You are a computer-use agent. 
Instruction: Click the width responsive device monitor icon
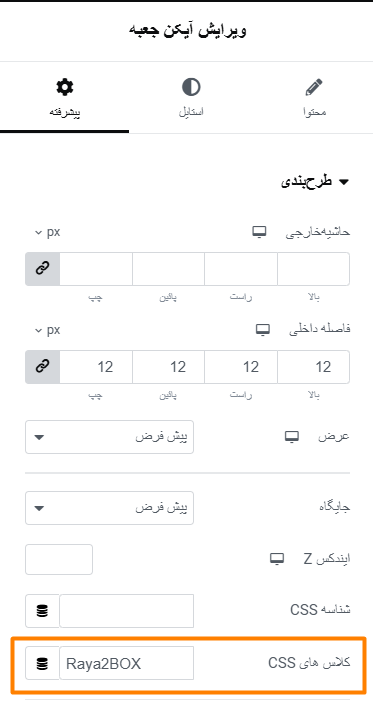(x=292, y=437)
